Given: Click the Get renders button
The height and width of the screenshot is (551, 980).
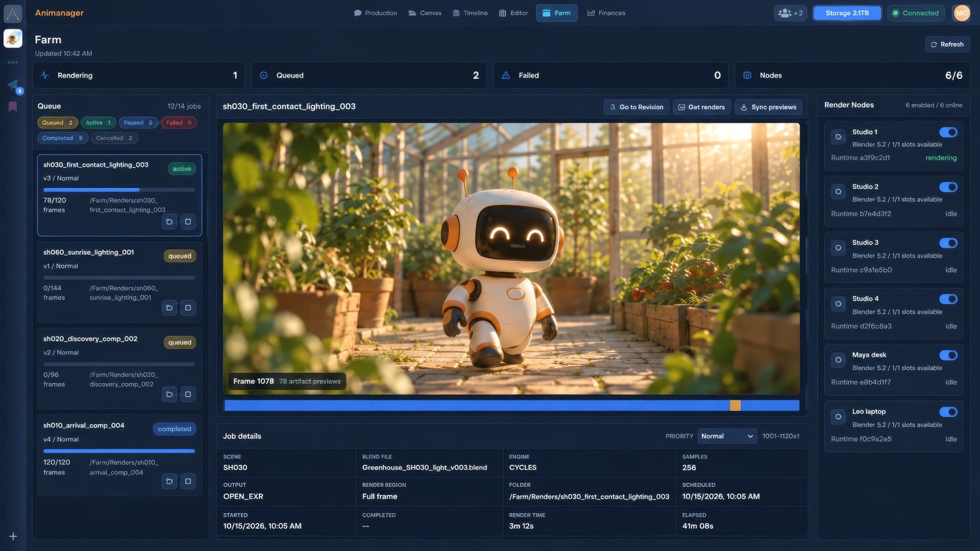Looking at the screenshot, I should pos(702,107).
